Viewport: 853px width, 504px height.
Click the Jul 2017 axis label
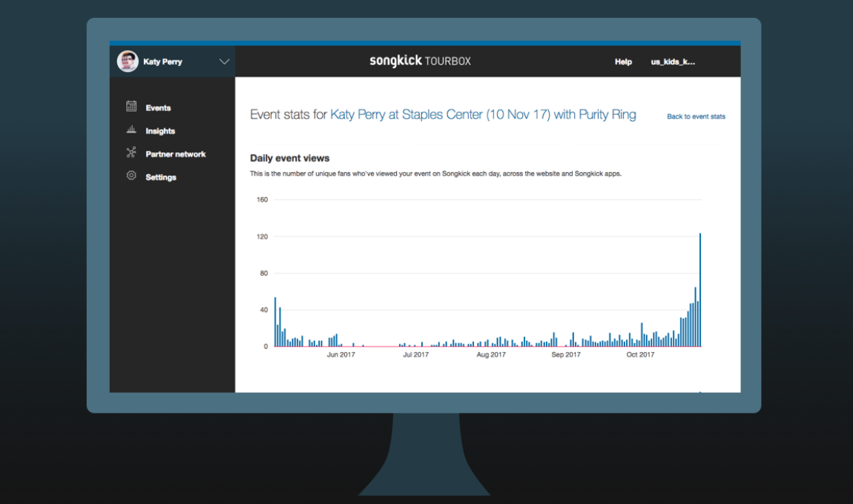tap(415, 354)
